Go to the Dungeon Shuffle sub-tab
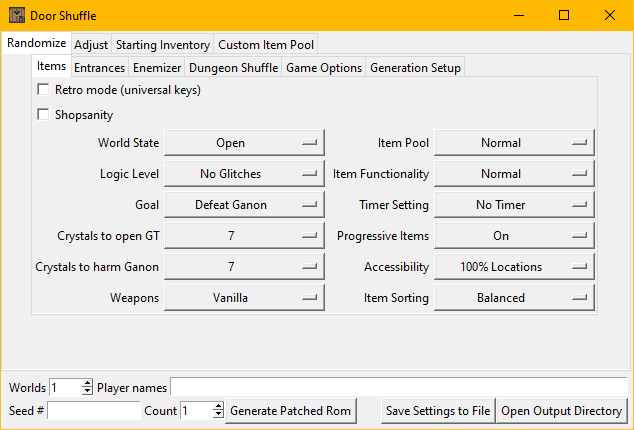This screenshot has height=430, width=634. tap(234, 68)
